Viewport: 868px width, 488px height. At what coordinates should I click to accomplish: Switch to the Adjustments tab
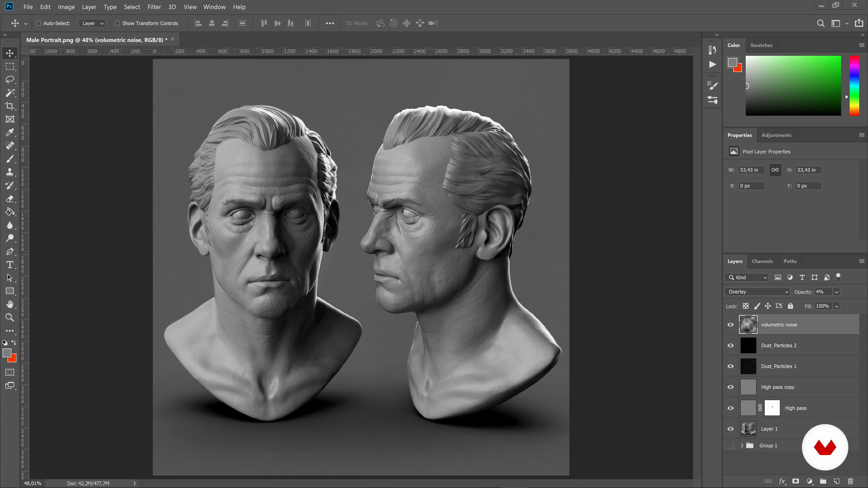(776, 135)
